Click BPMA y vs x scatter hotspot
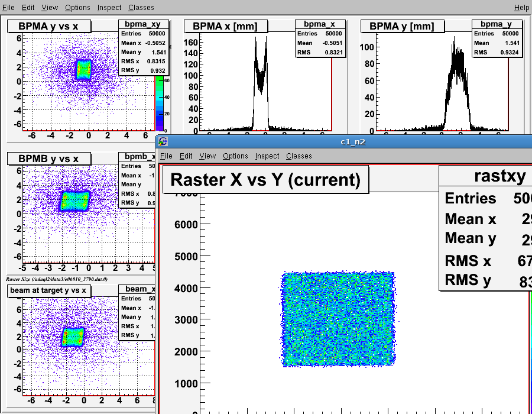The image size is (532, 414). tap(83, 70)
